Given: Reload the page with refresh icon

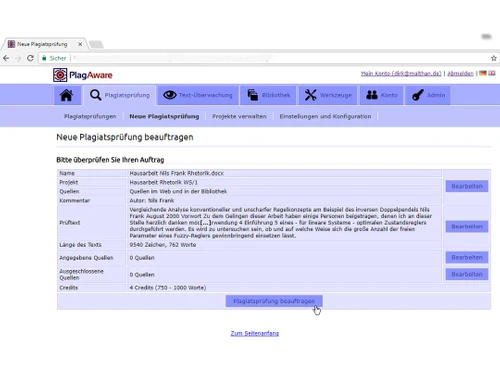Looking at the screenshot, I should point(30,58).
